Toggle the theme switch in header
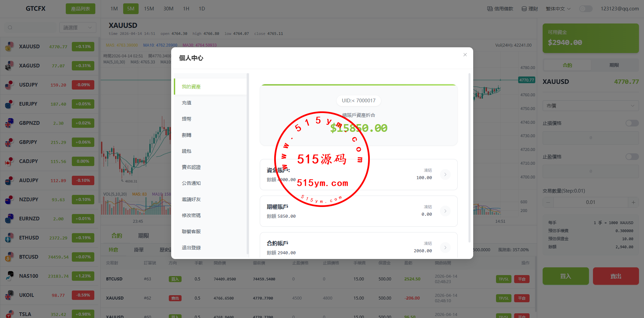 [x=586, y=9]
